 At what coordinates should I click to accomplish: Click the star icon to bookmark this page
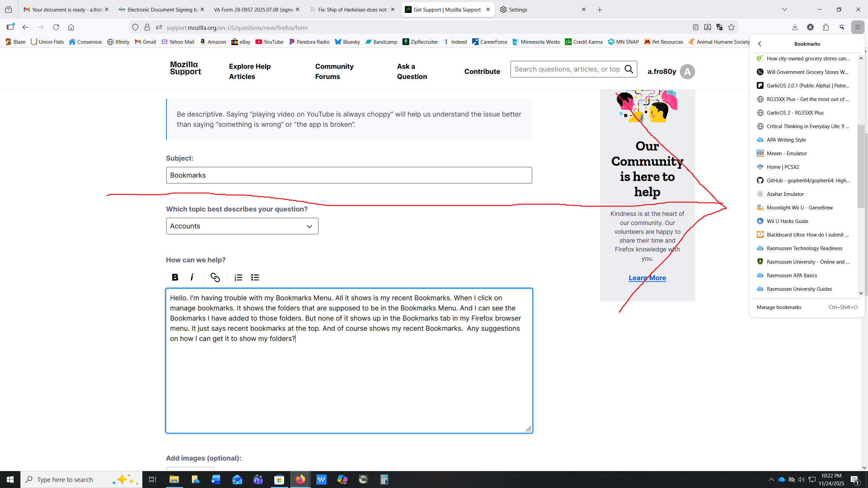pos(731,27)
